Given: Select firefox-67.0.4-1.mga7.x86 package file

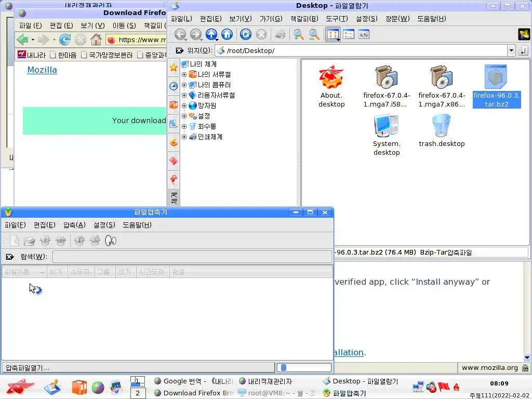Looking at the screenshot, I should (442, 86).
